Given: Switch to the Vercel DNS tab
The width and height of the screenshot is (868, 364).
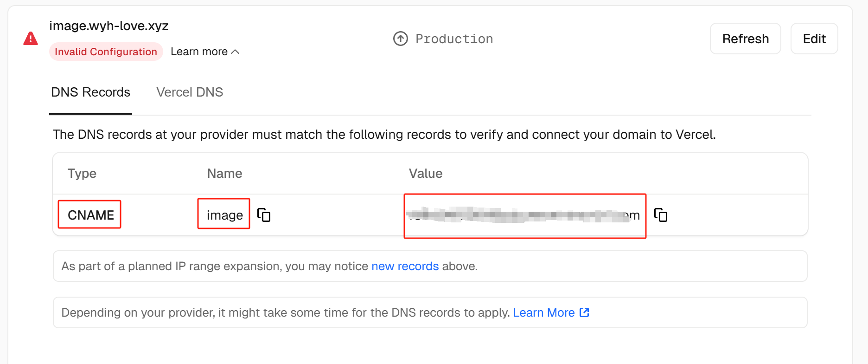Looking at the screenshot, I should [190, 92].
